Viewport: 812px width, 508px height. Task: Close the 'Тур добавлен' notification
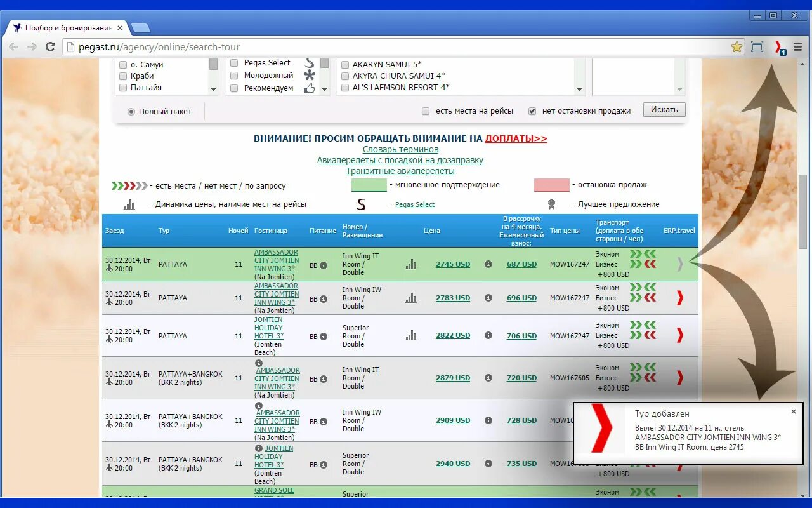pos(793,411)
